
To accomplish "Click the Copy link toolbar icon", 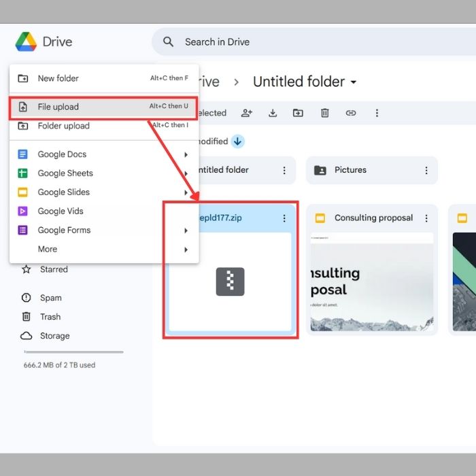I will (351, 113).
